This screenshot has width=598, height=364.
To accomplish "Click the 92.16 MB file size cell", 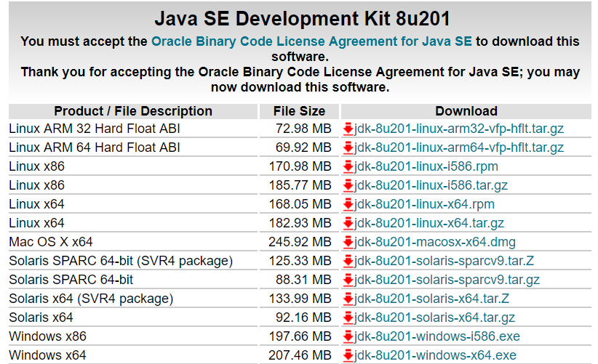I will pyautogui.click(x=300, y=318).
